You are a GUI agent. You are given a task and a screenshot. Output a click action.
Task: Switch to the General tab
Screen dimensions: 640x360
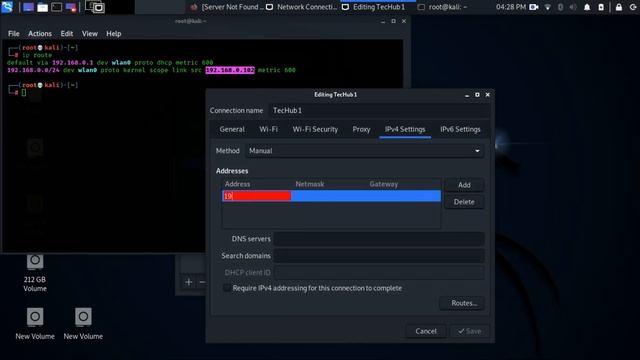pos(232,129)
